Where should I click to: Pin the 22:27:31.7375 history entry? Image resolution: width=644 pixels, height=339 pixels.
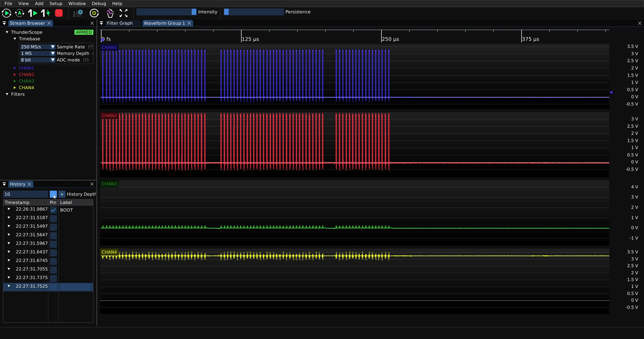(x=53, y=279)
